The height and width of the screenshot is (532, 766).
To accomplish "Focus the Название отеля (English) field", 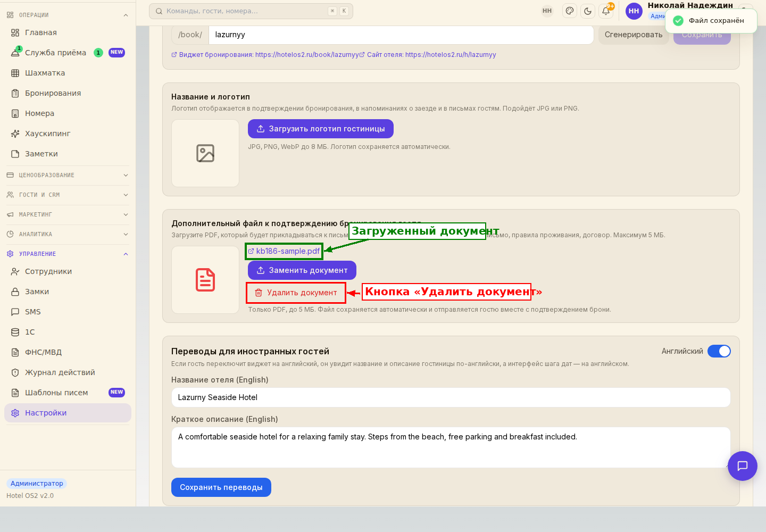I will 451,397.
